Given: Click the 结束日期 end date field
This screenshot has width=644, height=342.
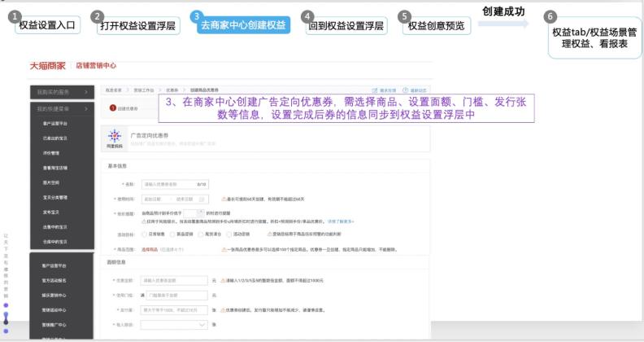Looking at the screenshot, I should [185, 199].
